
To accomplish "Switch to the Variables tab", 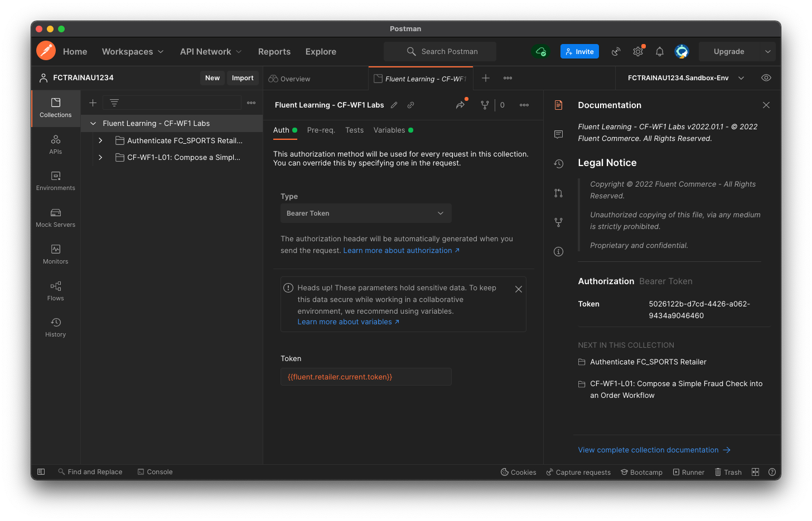I will [x=393, y=130].
